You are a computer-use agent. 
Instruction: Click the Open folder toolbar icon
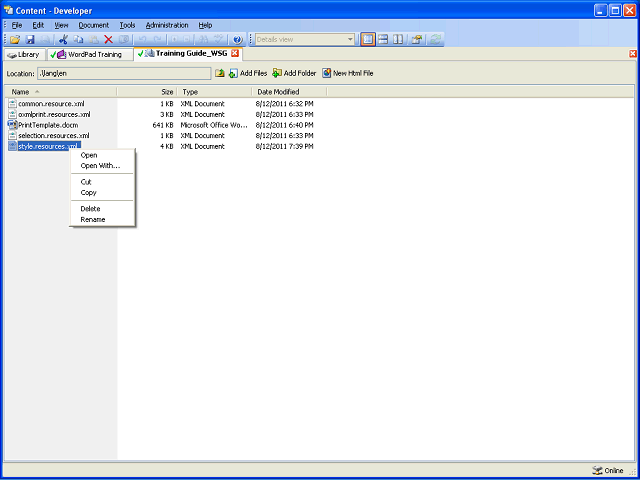15,40
